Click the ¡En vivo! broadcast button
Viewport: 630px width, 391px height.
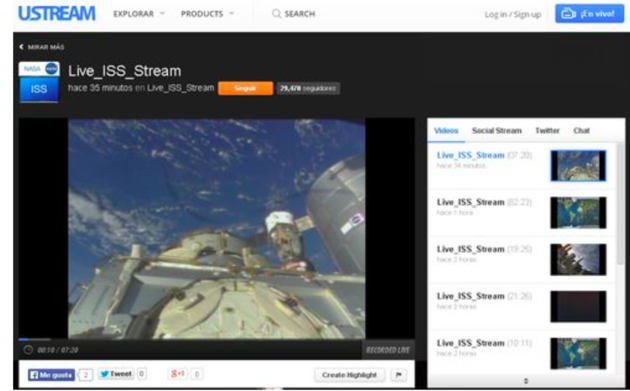coord(589,14)
